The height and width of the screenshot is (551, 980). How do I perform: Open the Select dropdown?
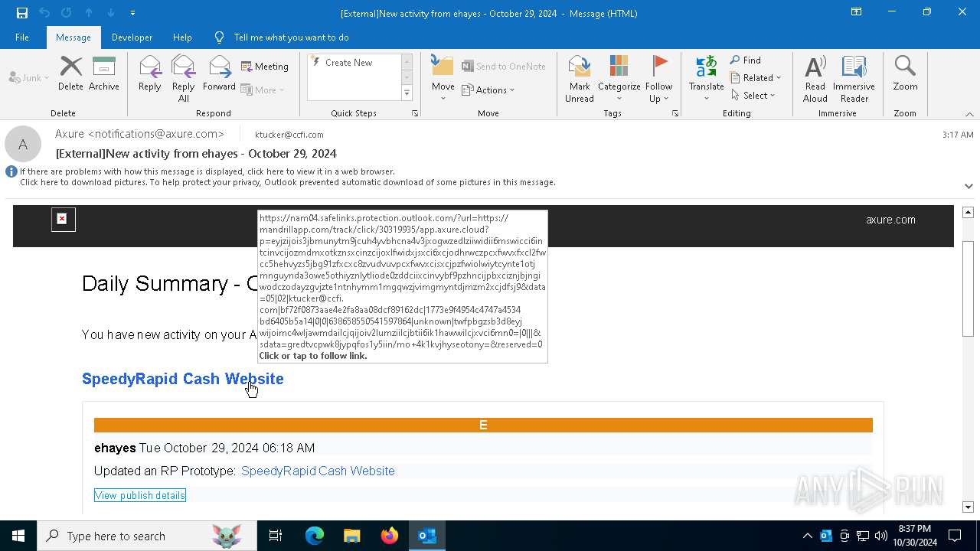click(753, 96)
